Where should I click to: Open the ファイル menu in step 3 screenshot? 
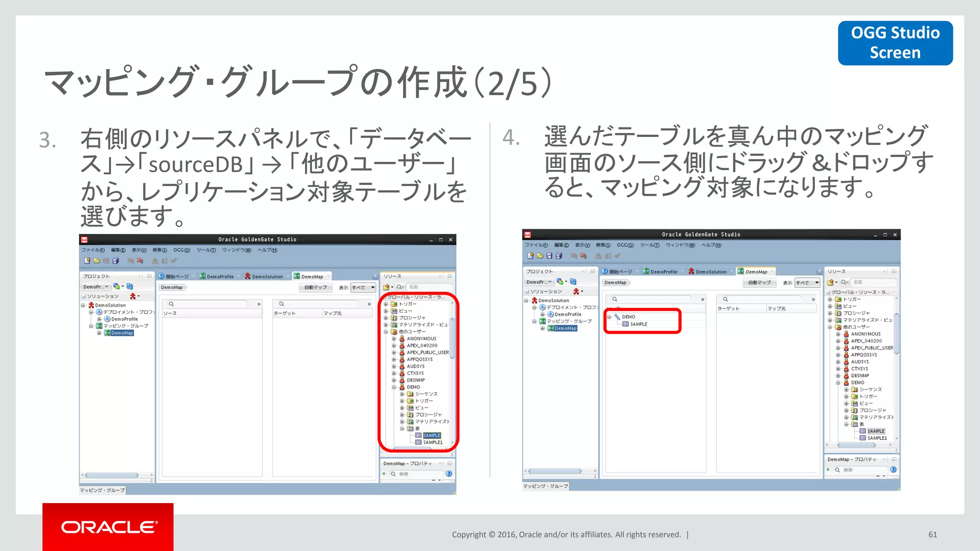click(93, 250)
